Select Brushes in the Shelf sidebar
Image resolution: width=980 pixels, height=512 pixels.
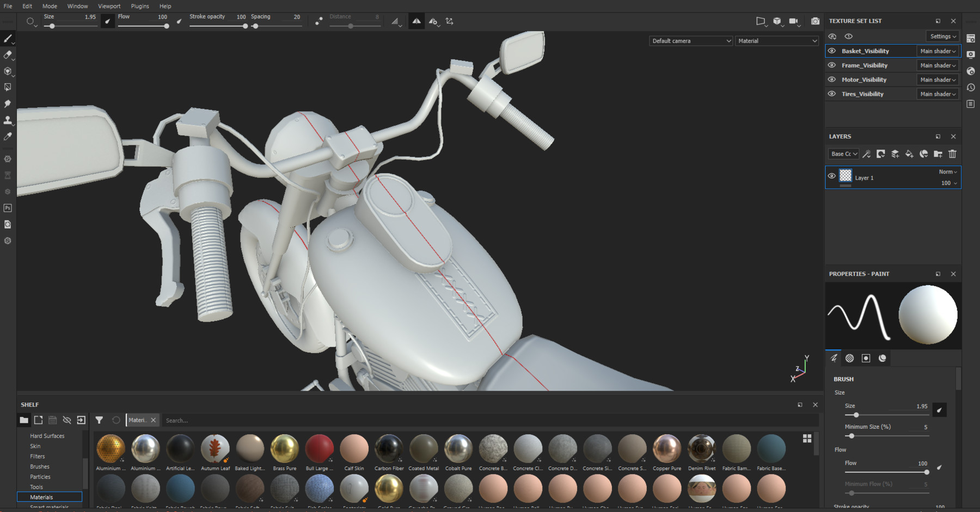tap(39, 466)
